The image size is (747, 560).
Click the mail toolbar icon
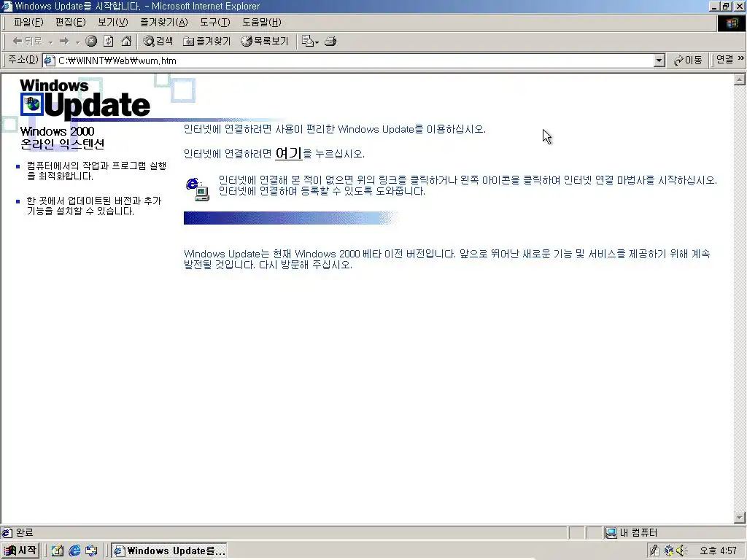pyautogui.click(x=309, y=42)
